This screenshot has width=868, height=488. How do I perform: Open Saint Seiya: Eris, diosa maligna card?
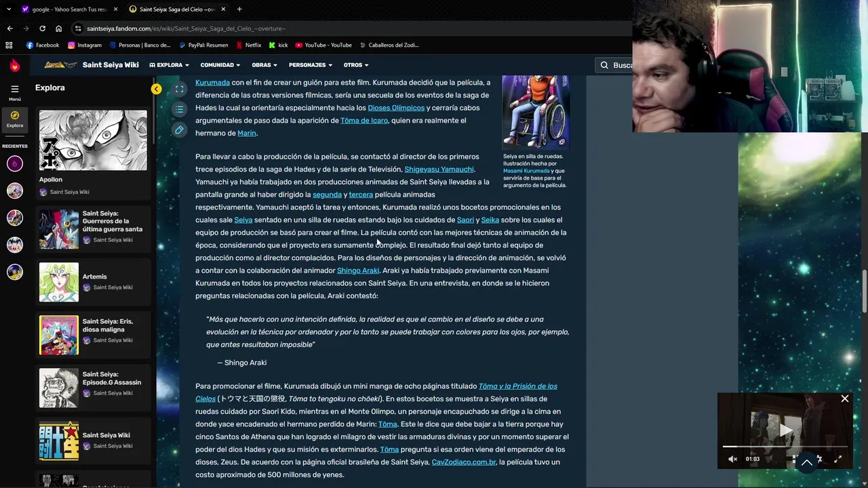click(93, 335)
